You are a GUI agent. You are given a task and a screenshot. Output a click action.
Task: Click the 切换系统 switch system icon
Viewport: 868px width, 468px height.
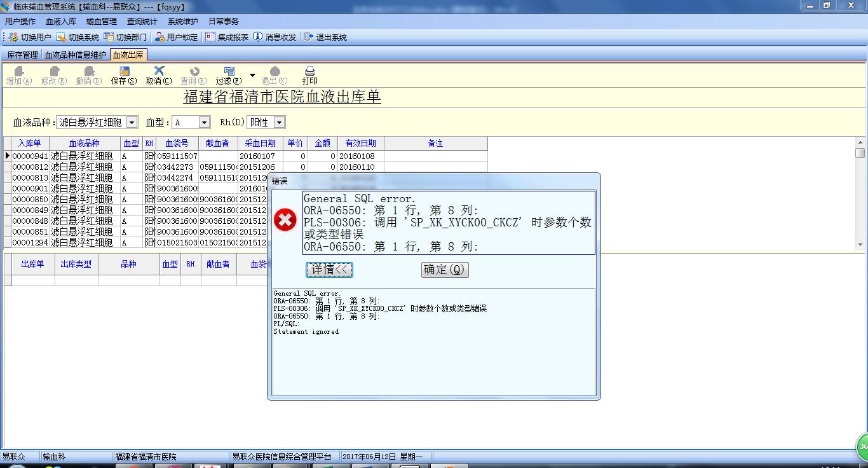(61, 37)
